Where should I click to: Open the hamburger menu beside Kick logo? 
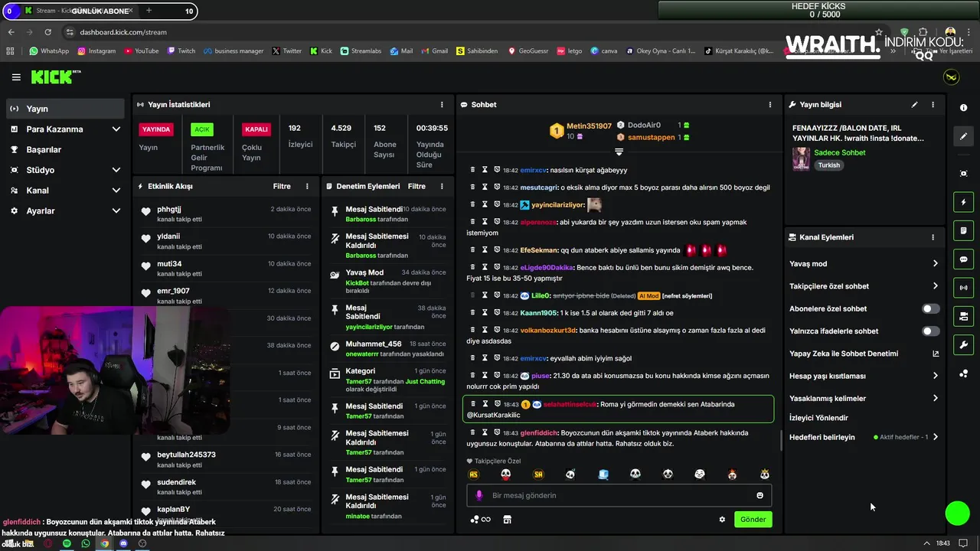coord(16,77)
